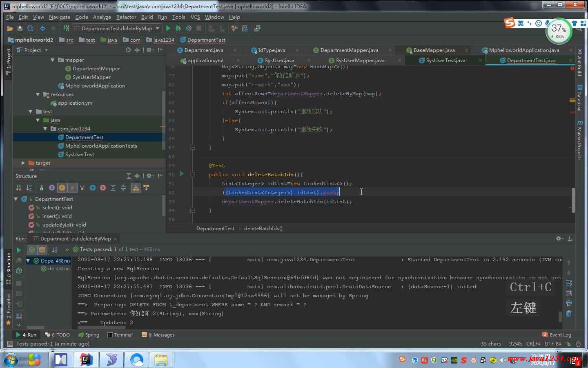Toggle Show Properties 'p' in Structure

click(x=52, y=188)
